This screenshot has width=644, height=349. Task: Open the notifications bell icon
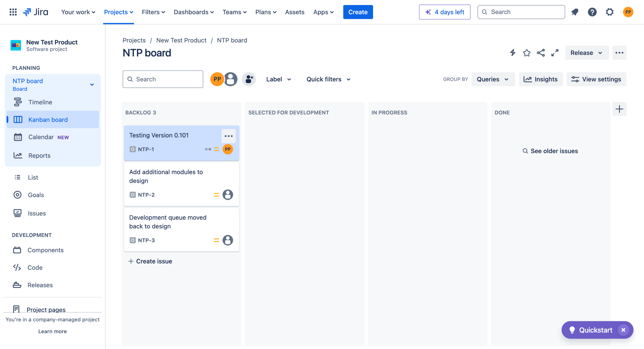tap(575, 12)
